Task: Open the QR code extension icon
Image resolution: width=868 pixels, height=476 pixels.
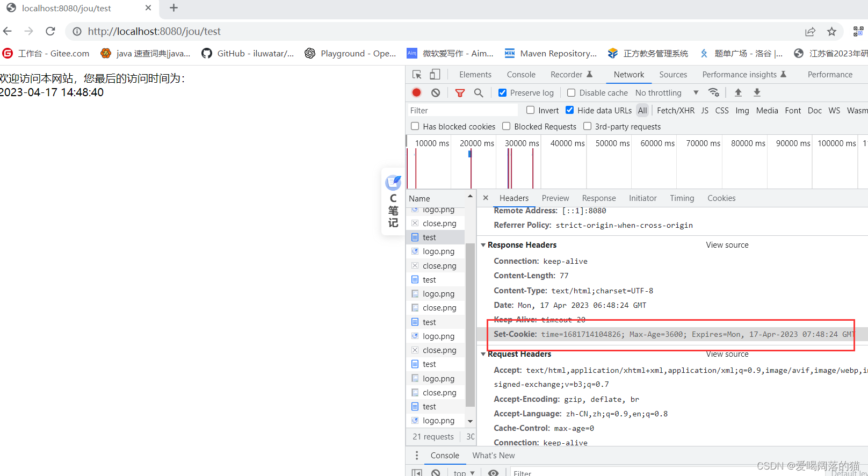Action: point(858,32)
